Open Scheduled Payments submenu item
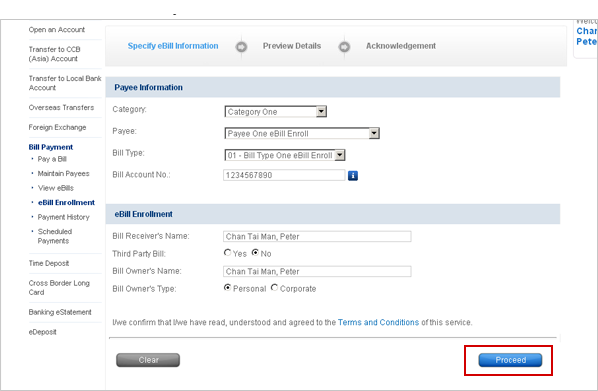This screenshot has width=598, height=391. [55, 236]
